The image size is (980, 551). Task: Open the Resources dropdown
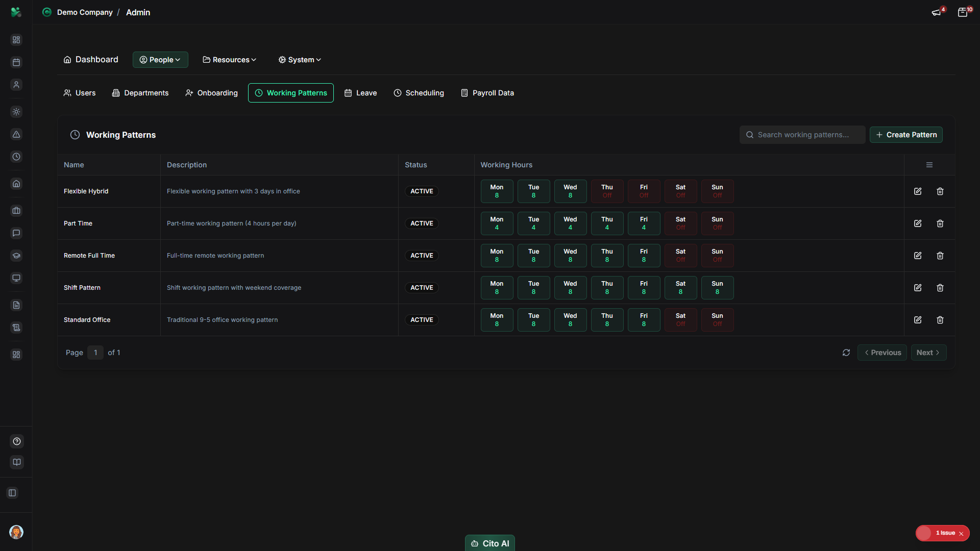[229, 60]
